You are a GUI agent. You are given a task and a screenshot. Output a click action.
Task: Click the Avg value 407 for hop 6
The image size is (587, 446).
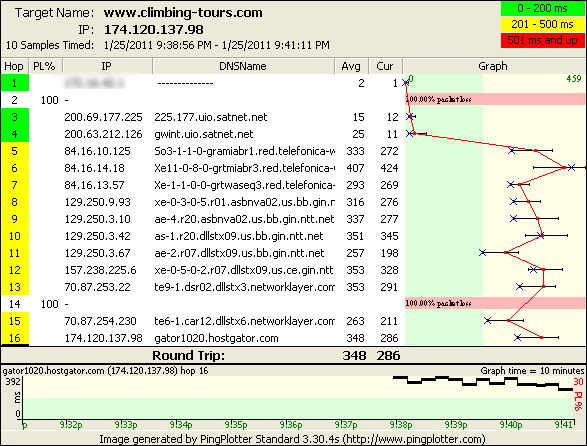(355, 168)
